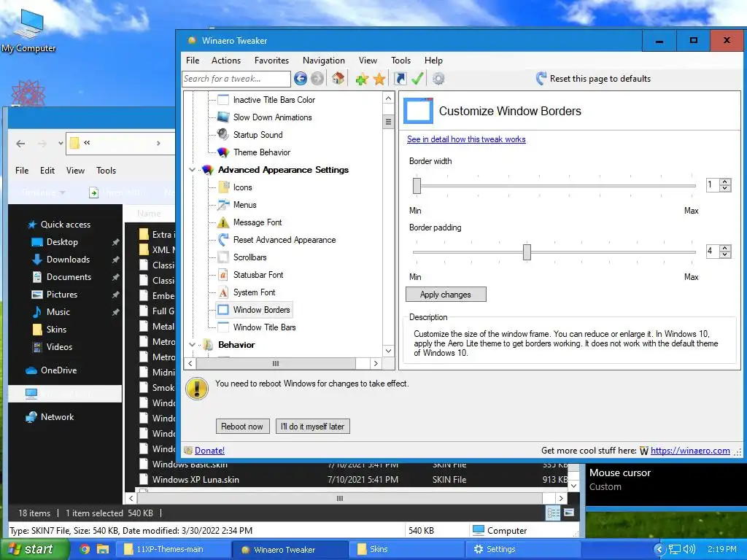
Task: Increase Border width value with up arrow
Action: [x=724, y=182]
